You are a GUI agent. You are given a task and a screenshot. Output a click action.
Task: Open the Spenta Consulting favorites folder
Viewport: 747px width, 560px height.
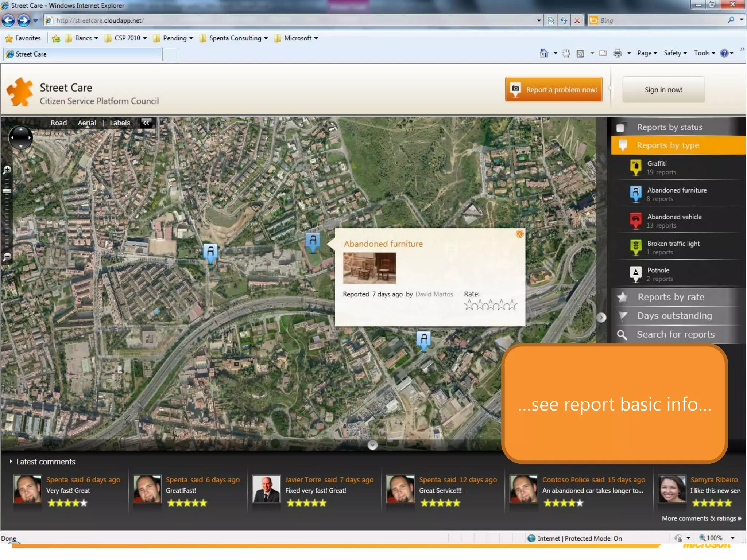233,38
